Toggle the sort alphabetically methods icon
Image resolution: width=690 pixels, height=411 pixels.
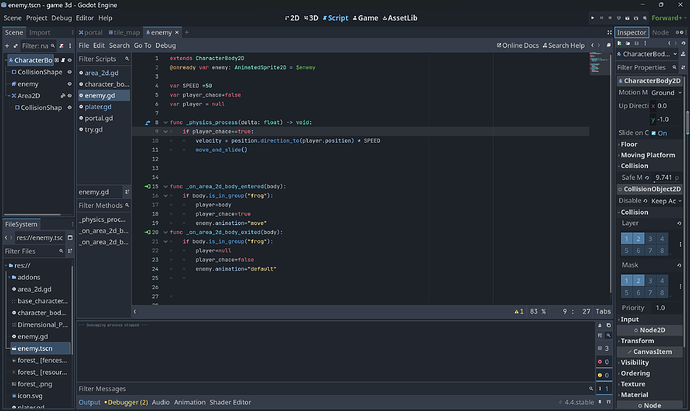tap(127, 192)
